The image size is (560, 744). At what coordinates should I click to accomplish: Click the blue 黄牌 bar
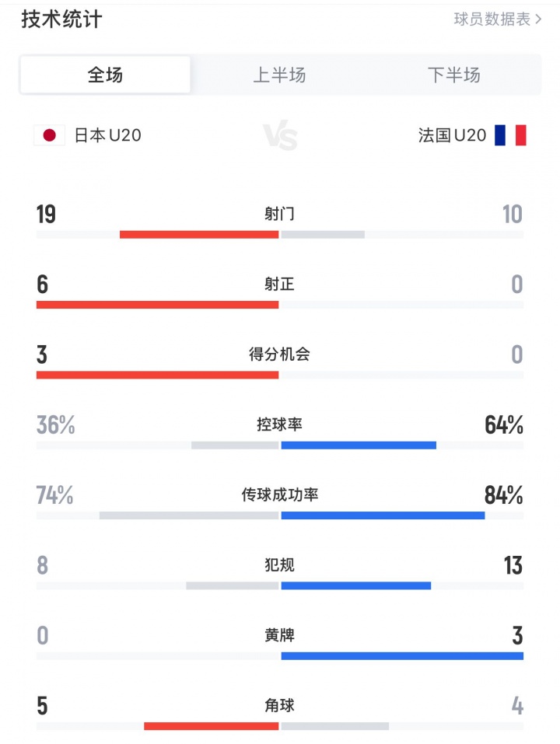click(402, 656)
